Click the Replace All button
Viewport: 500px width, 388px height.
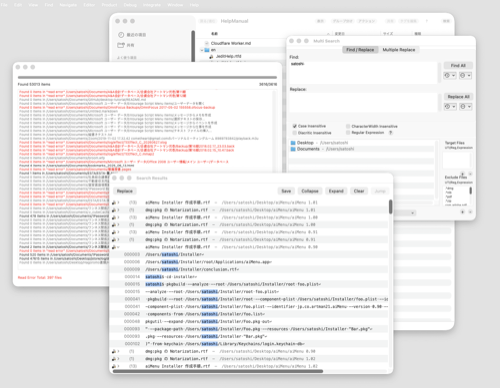coord(458,97)
